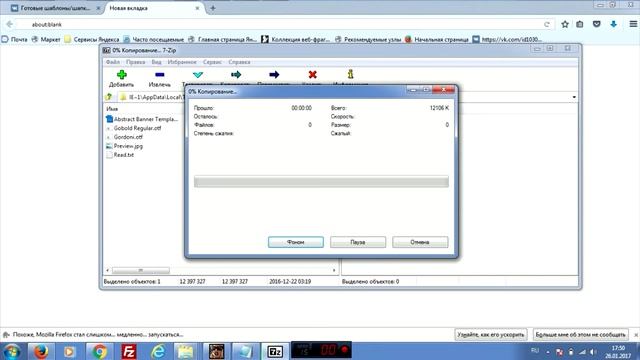Screen dimensions: 640x360
Task: Click the Фоном button in copy dialog
Action: click(x=296, y=242)
